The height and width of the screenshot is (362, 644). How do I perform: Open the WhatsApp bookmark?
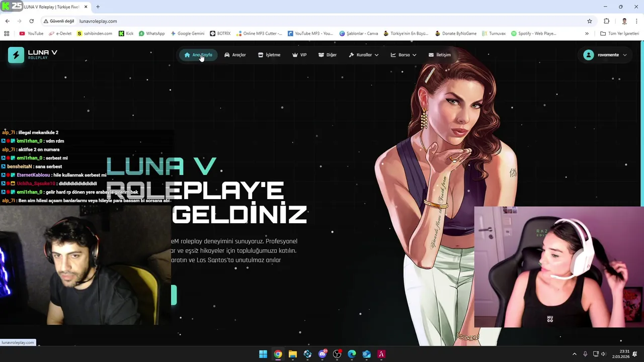point(151,34)
